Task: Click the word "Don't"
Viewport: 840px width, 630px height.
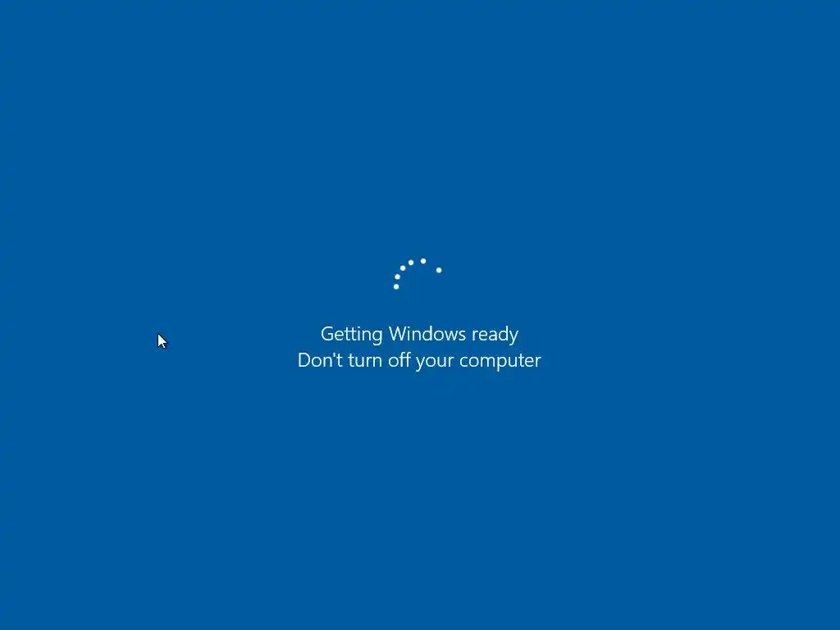Action: tap(321, 360)
